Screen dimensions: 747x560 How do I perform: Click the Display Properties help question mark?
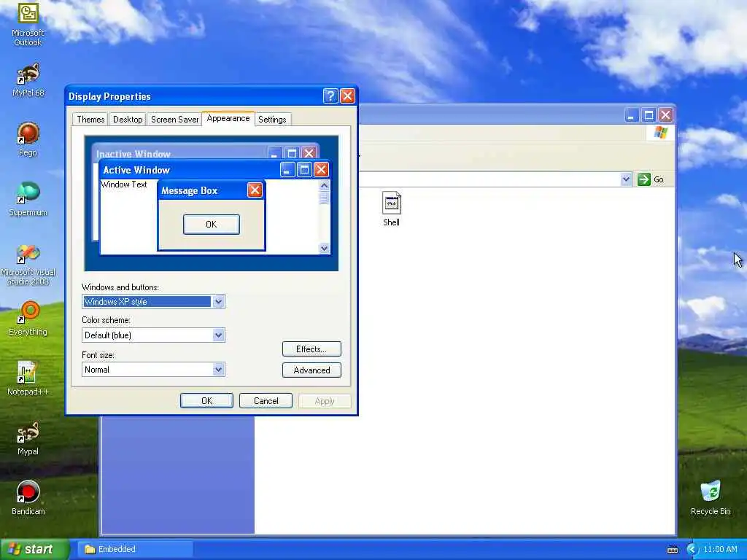(330, 96)
